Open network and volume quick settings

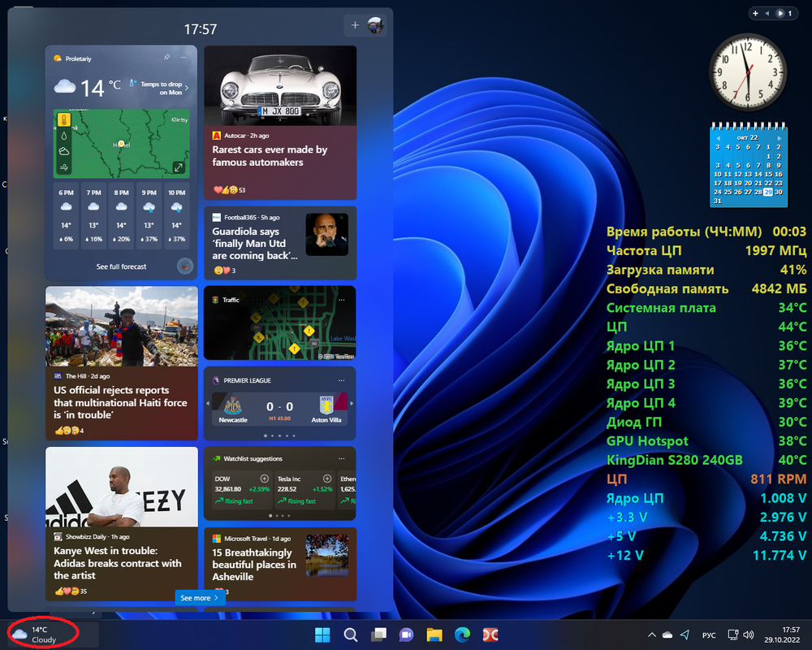click(x=741, y=635)
